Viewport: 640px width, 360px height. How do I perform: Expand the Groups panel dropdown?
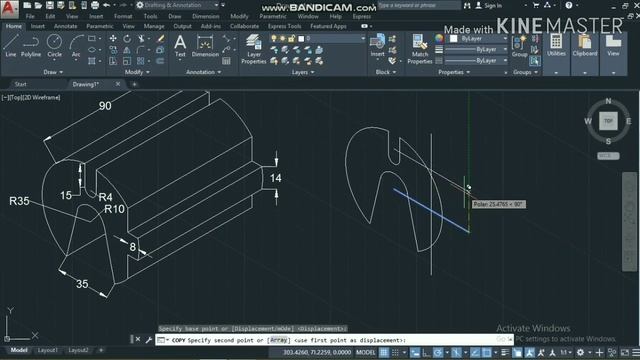coord(526,72)
